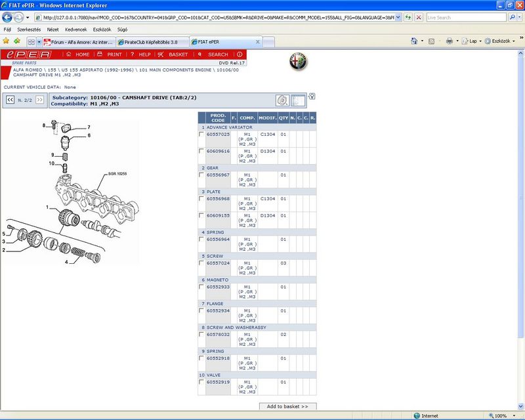Open the BASKET from the red toolbar
This screenshot has height=420, width=525.
(173, 54)
